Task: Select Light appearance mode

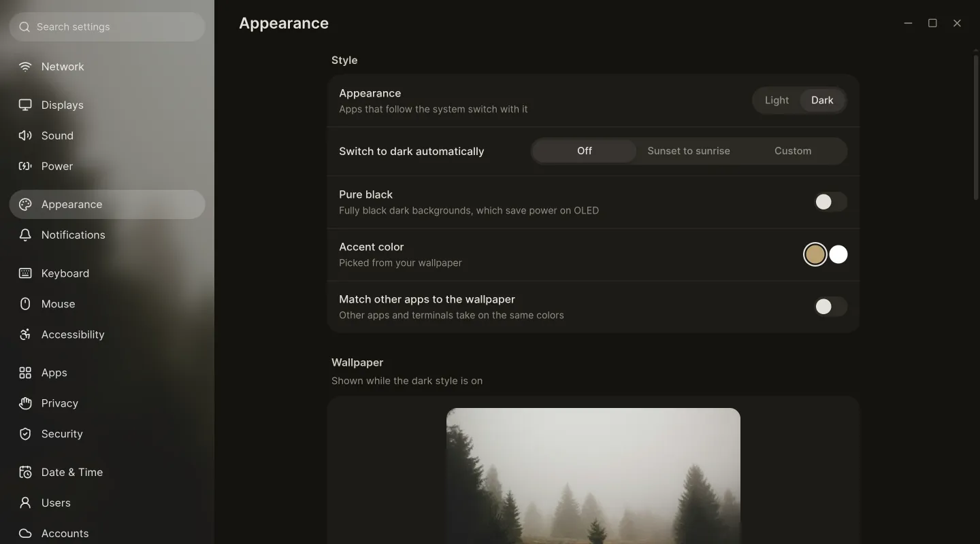Action: (x=777, y=101)
